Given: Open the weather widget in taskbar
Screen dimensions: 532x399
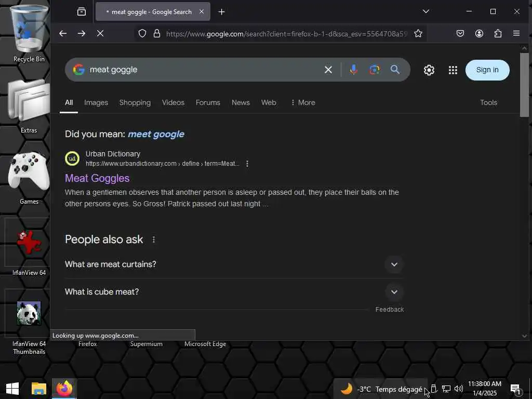Looking at the screenshot, I should (381, 389).
